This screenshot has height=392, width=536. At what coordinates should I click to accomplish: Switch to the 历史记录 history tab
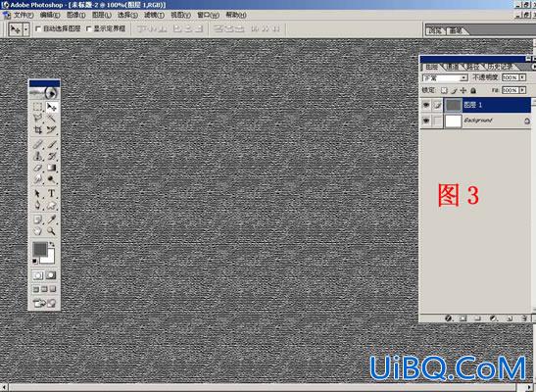[500, 67]
